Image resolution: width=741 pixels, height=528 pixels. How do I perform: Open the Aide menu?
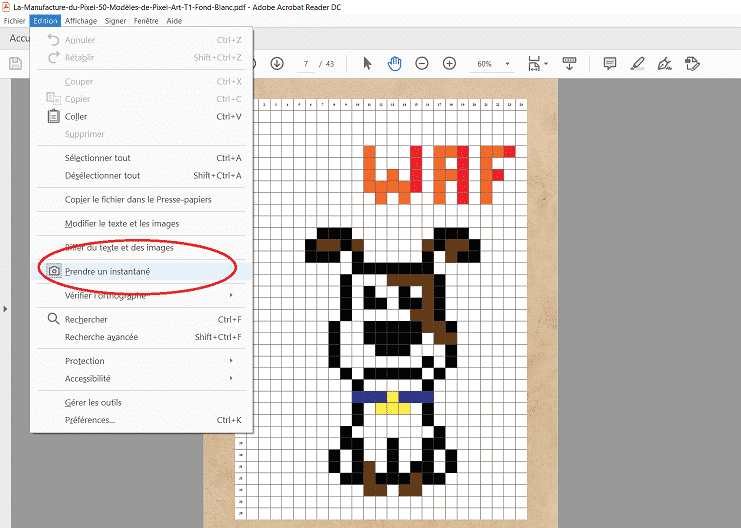(x=174, y=21)
